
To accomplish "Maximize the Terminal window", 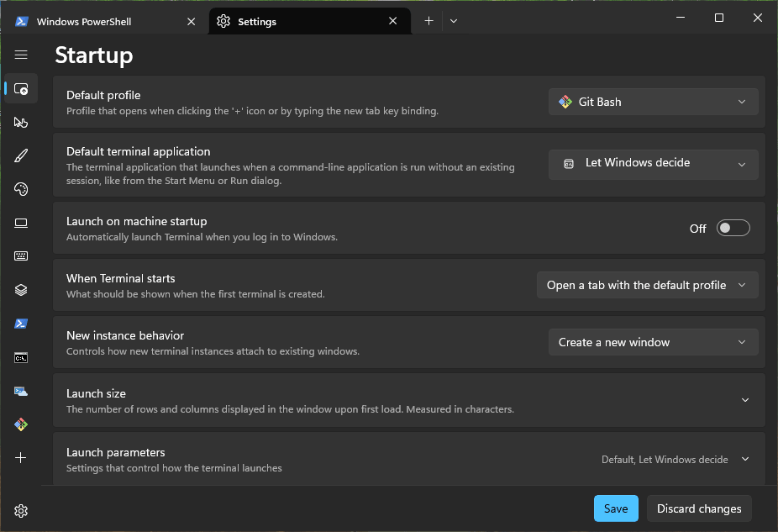I will tap(718, 18).
